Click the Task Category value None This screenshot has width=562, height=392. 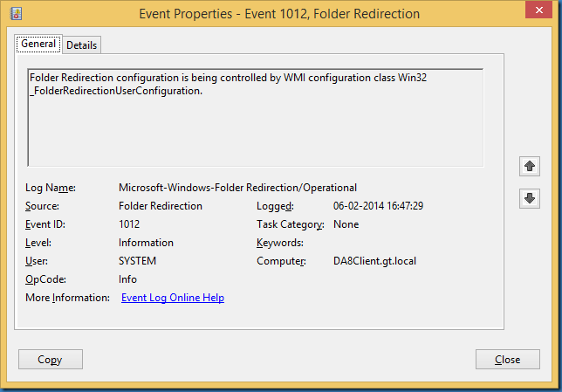pyautogui.click(x=346, y=224)
